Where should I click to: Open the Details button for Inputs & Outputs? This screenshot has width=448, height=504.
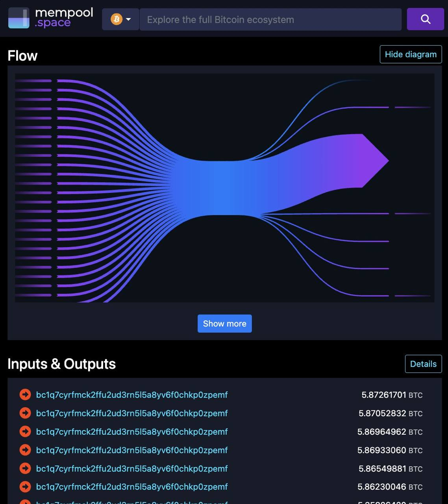(423, 364)
